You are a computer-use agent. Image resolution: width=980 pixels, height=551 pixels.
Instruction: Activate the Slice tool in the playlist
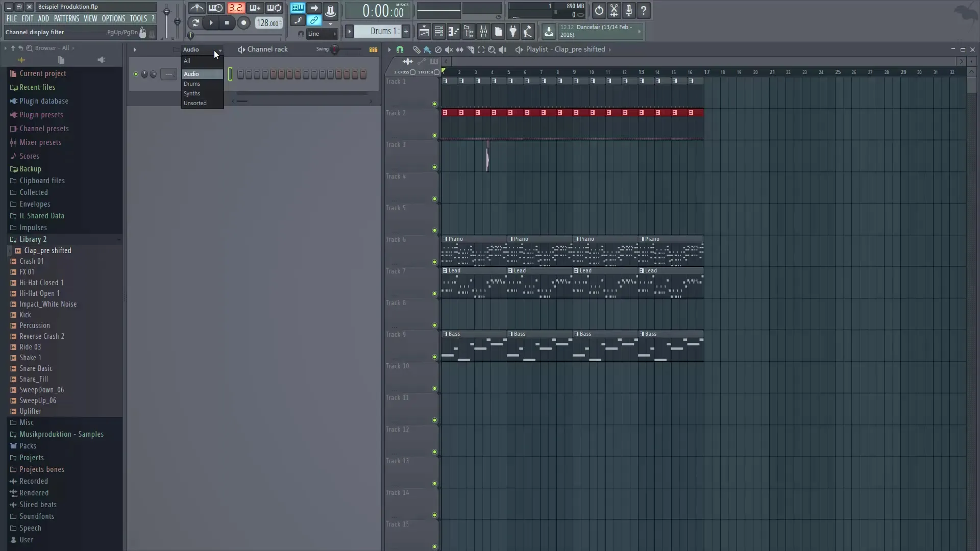[471, 49]
